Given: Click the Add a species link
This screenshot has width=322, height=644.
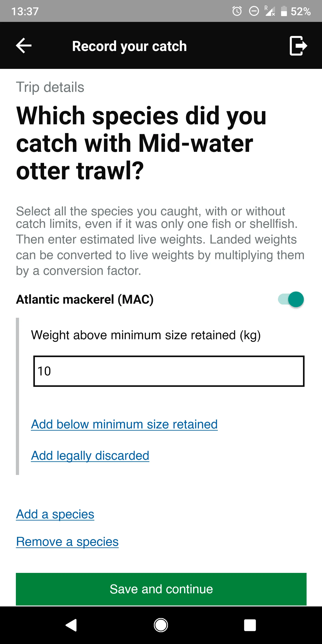Looking at the screenshot, I should 55,514.
